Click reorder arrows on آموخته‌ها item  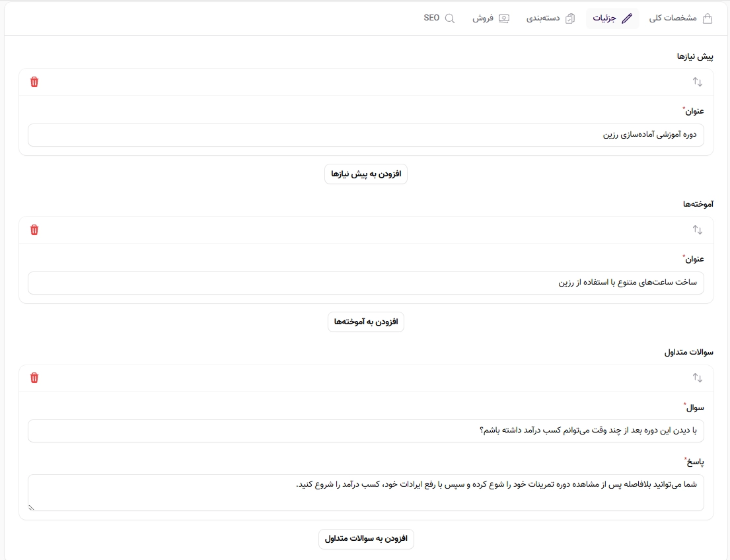point(697,230)
